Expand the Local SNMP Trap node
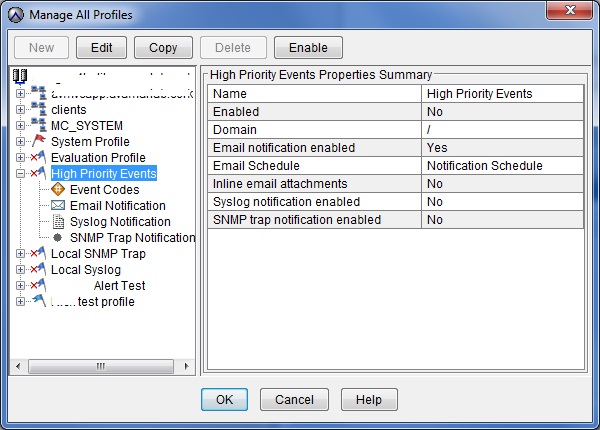 pos(20,254)
